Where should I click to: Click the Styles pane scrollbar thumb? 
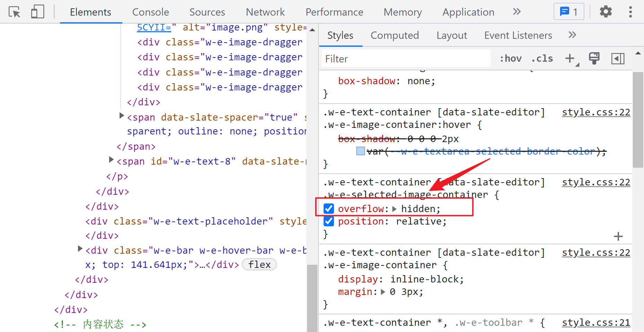click(x=638, y=120)
